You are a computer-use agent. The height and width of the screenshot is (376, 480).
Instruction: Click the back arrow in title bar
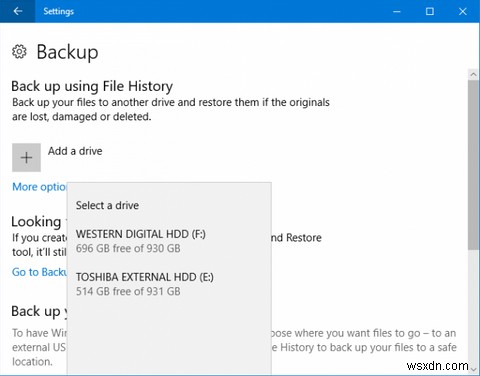pyautogui.click(x=17, y=11)
